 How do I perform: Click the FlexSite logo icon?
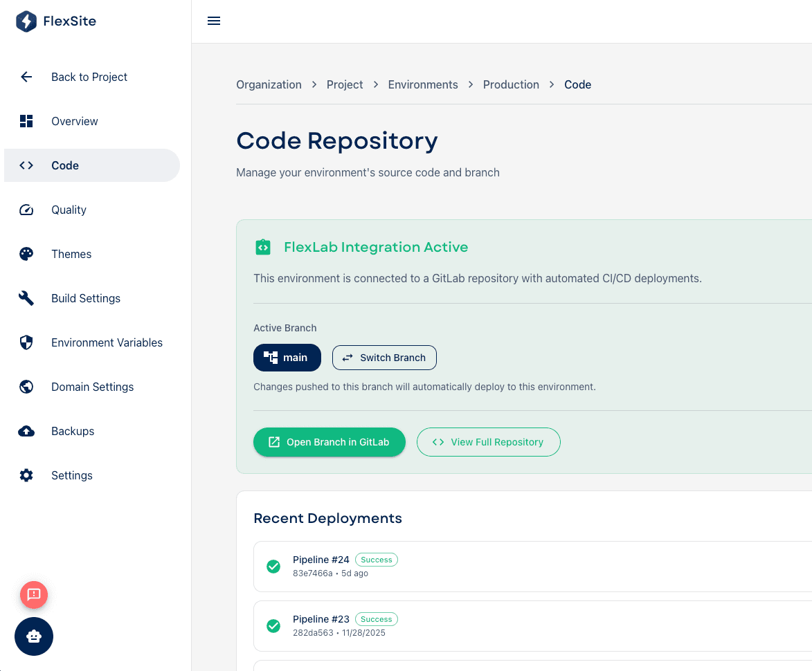[x=26, y=21]
